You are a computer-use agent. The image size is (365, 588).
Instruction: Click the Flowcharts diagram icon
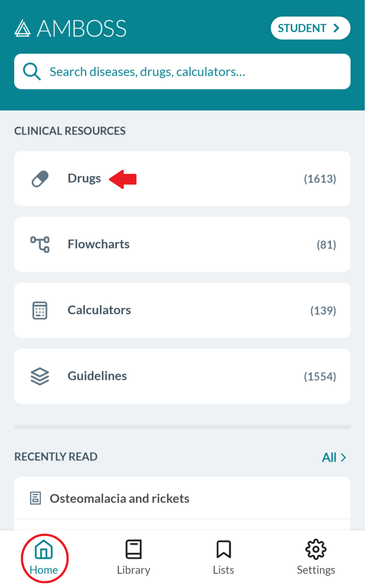pyautogui.click(x=40, y=244)
